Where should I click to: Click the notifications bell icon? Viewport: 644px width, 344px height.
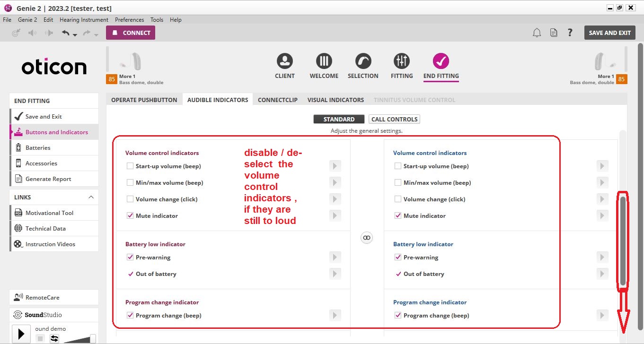pos(537,33)
